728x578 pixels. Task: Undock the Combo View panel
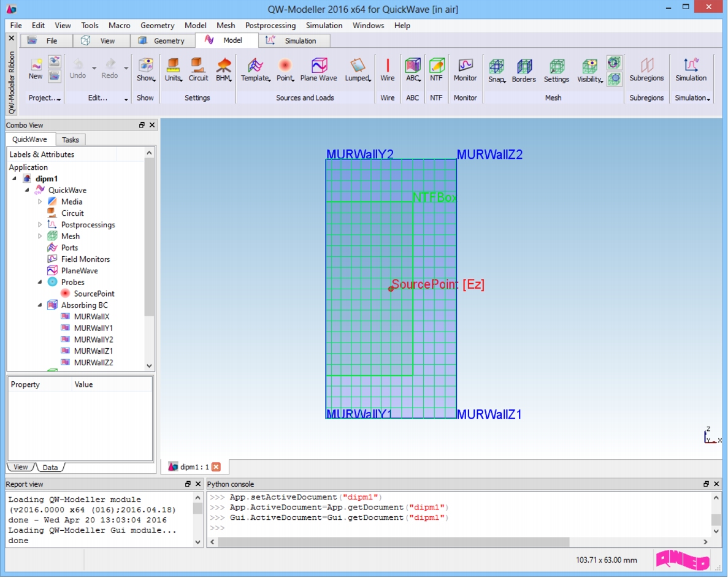tap(142, 125)
